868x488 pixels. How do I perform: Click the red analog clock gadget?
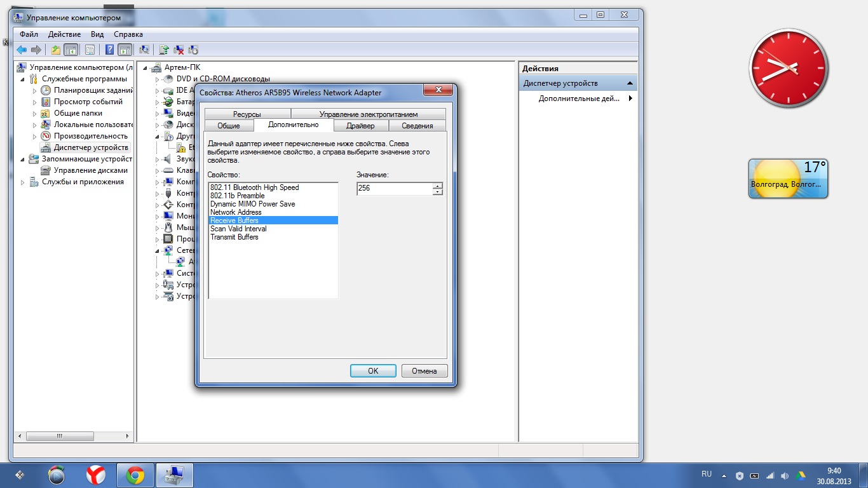coord(789,67)
